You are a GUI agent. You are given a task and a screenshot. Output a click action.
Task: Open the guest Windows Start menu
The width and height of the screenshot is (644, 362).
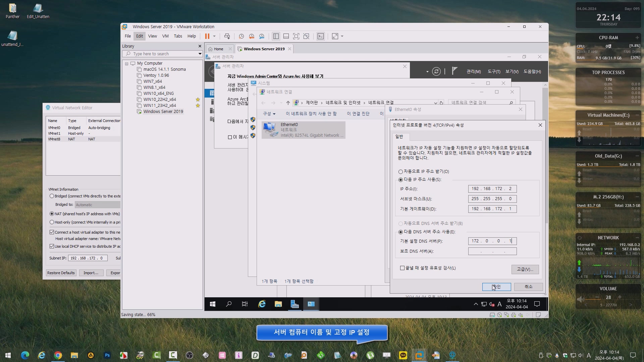pyautogui.click(x=213, y=304)
